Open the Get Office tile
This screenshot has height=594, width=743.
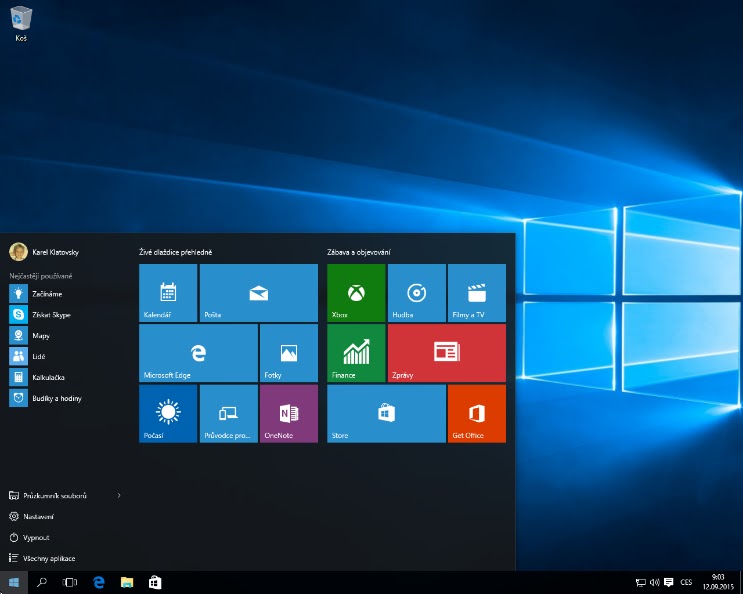477,414
